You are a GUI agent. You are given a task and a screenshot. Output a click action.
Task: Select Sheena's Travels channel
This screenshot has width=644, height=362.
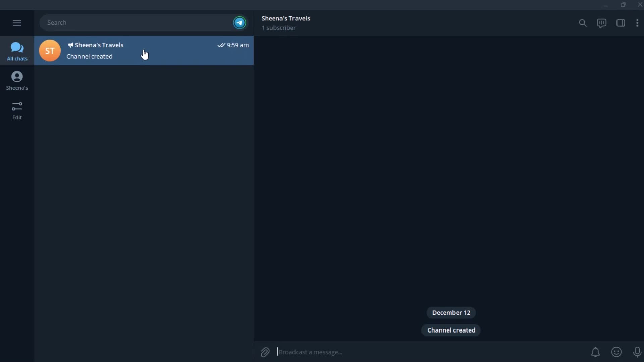(x=144, y=50)
